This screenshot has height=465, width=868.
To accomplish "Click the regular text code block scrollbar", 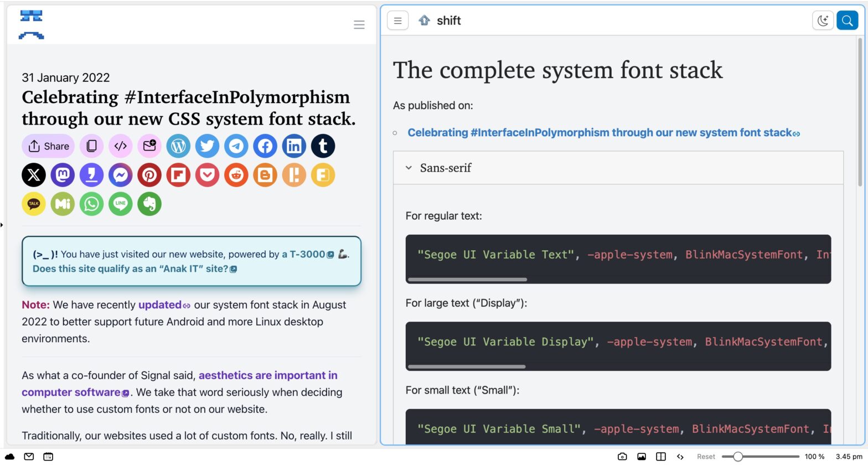I will [467, 280].
